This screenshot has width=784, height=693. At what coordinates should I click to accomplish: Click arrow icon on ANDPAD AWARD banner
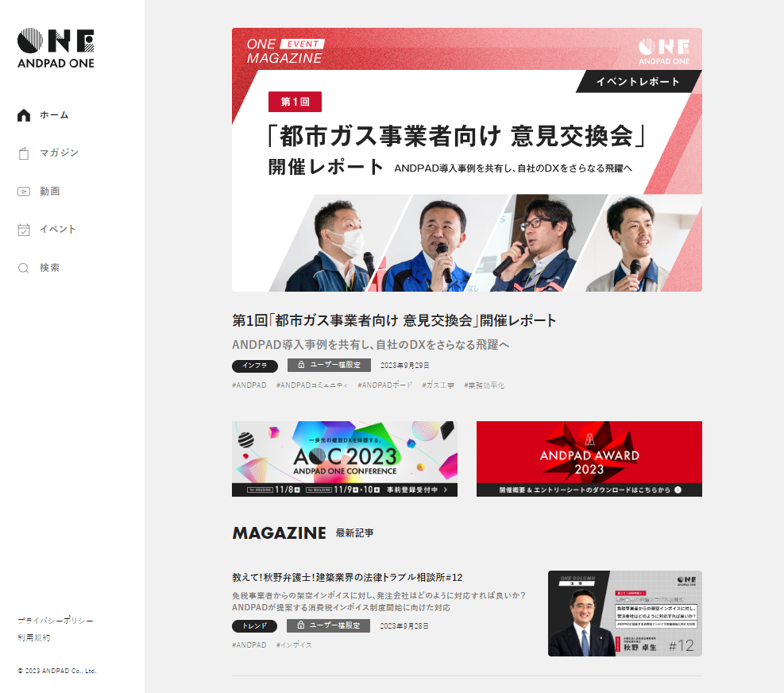[x=678, y=490]
